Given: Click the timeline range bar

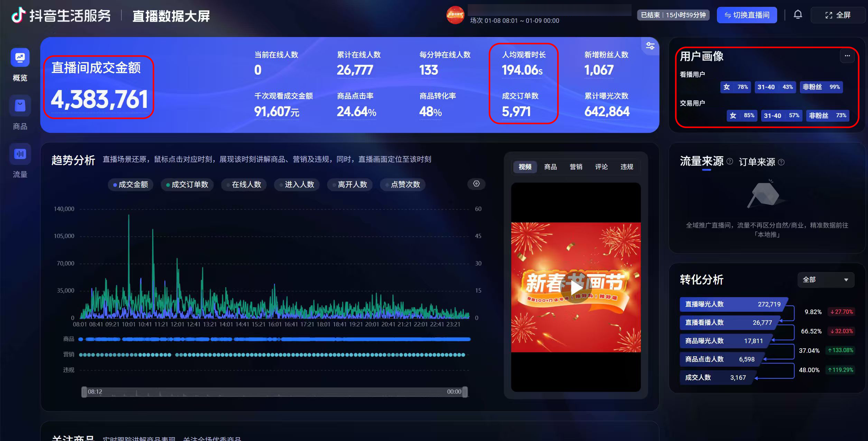Looking at the screenshot, I should tap(274, 392).
